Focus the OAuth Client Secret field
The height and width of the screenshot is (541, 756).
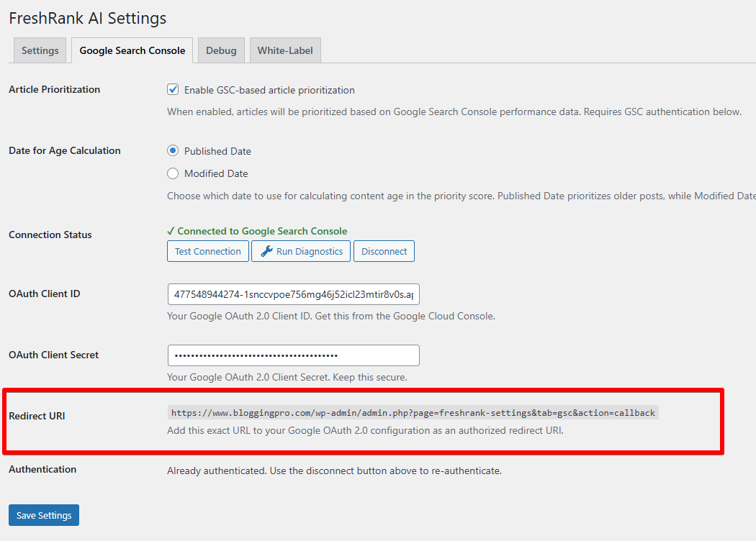point(294,355)
